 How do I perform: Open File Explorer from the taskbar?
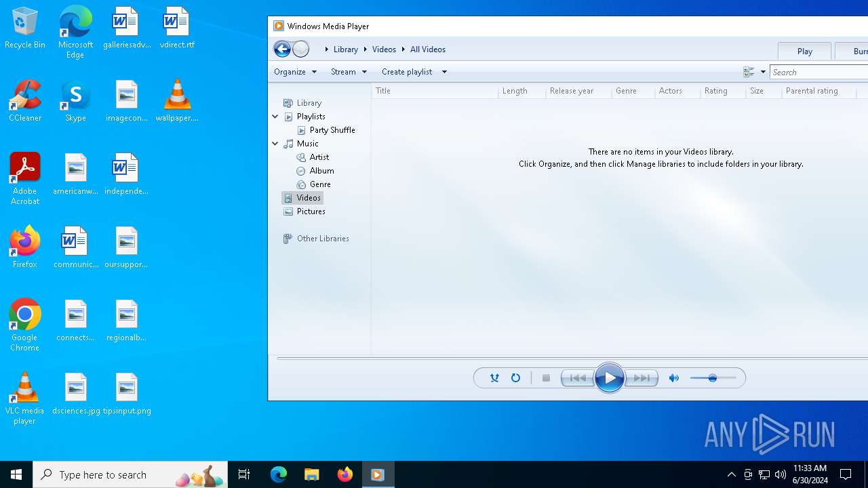pos(311,474)
